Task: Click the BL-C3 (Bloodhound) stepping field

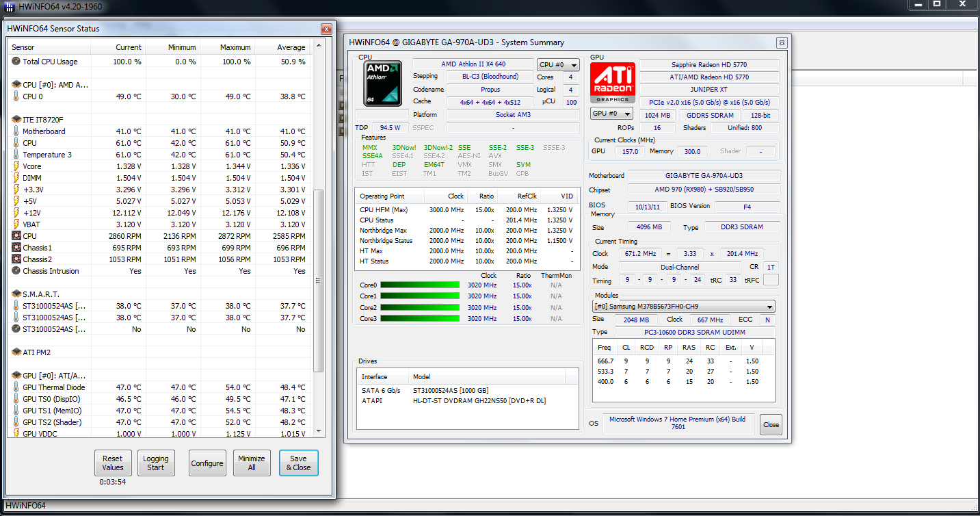Action: point(490,77)
